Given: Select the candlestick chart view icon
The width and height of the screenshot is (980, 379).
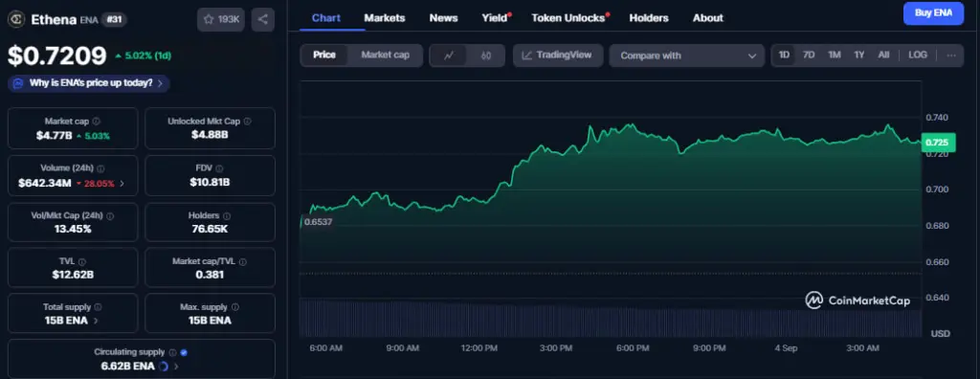Looking at the screenshot, I should pos(485,56).
